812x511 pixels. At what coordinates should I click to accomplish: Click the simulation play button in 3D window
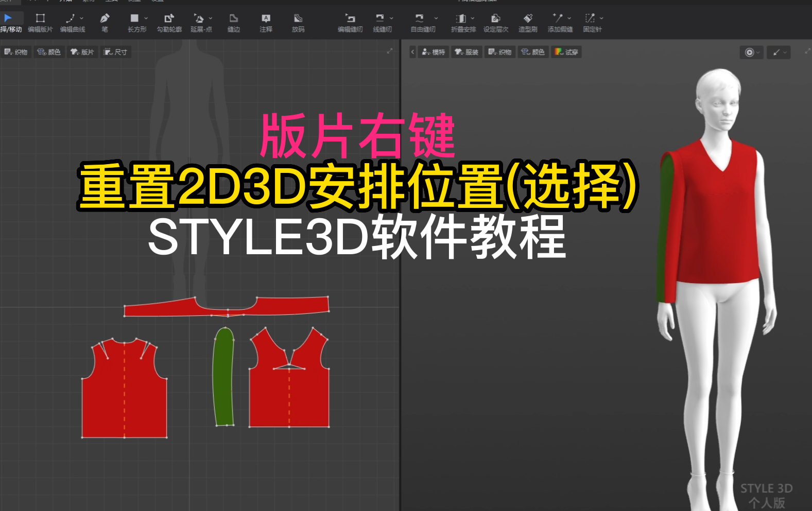[x=750, y=52]
